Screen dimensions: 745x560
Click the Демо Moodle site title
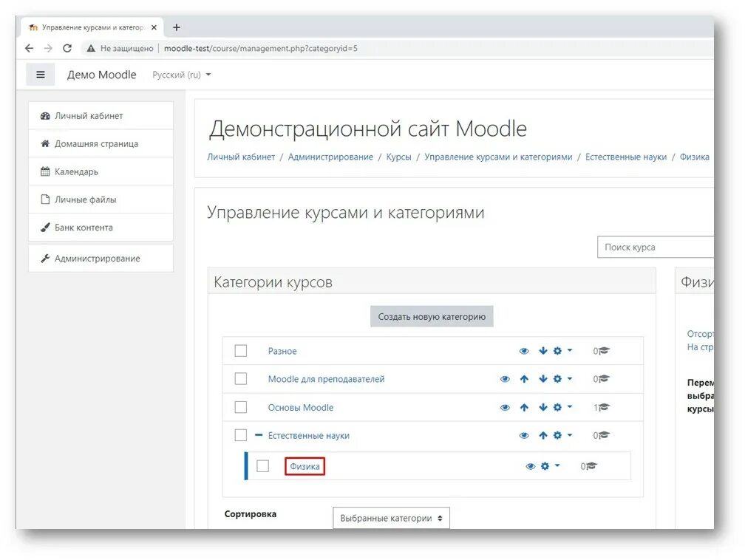(x=102, y=75)
